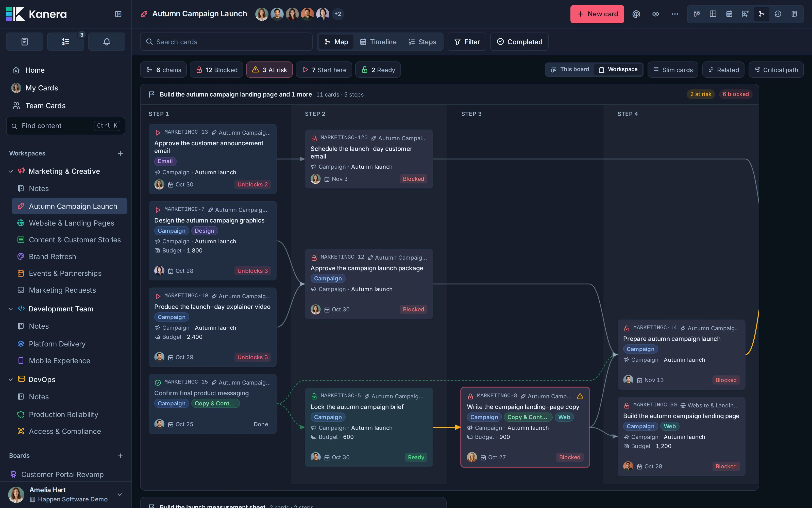Select Workspace scope option

pyautogui.click(x=618, y=70)
